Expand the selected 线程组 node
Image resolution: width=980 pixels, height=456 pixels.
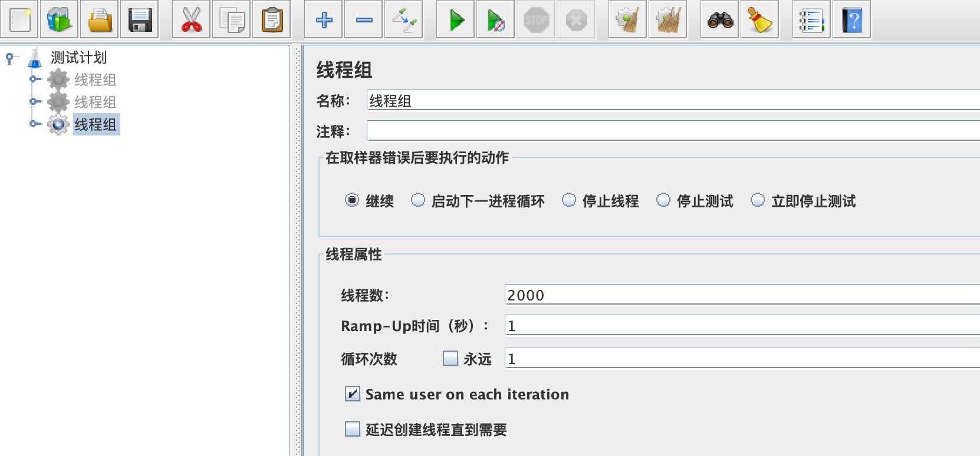(35, 124)
